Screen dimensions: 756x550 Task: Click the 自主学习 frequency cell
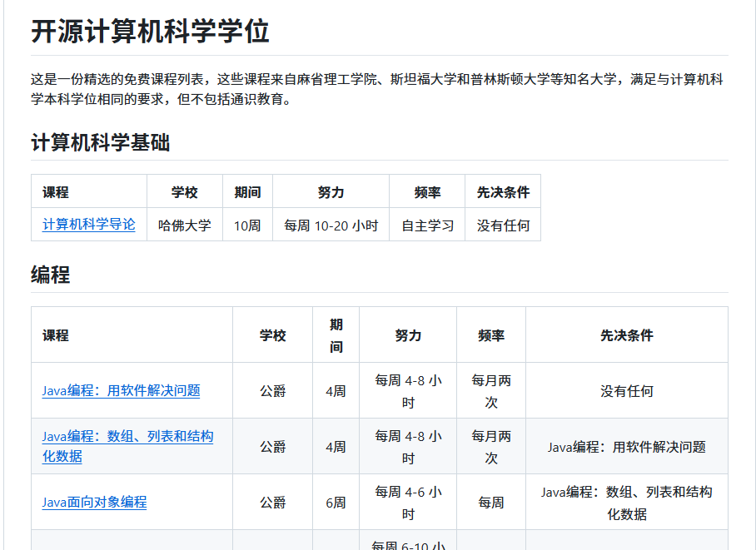tap(428, 225)
